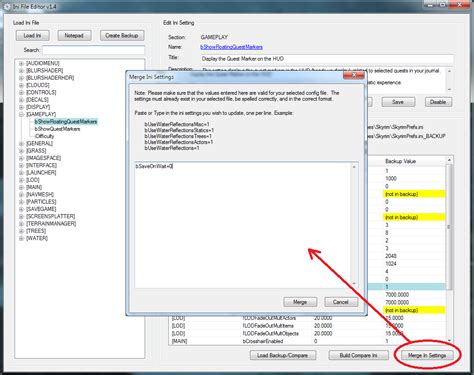Expand the [DISPLAY] tree section

point(21,107)
